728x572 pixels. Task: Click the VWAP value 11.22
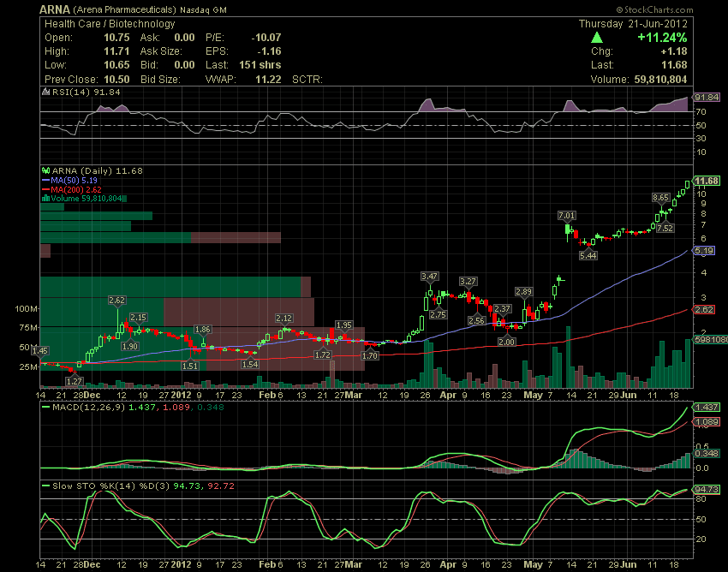[x=268, y=80]
